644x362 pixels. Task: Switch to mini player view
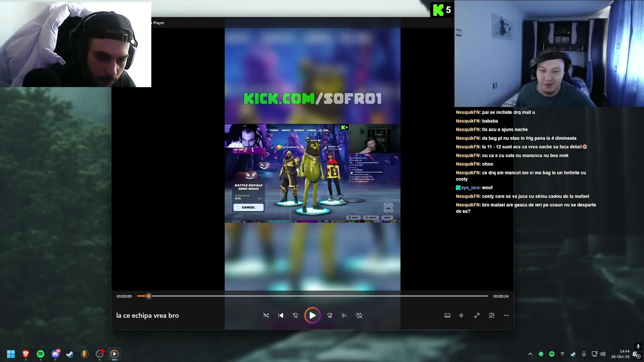[x=492, y=315]
